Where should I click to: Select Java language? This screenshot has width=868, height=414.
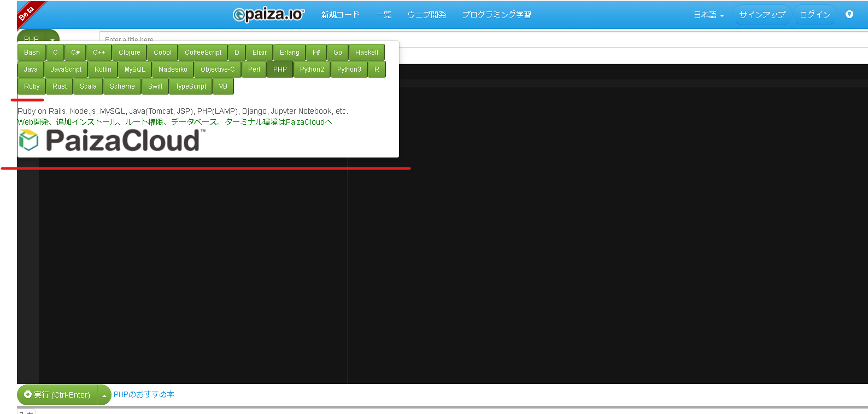(x=31, y=69)
